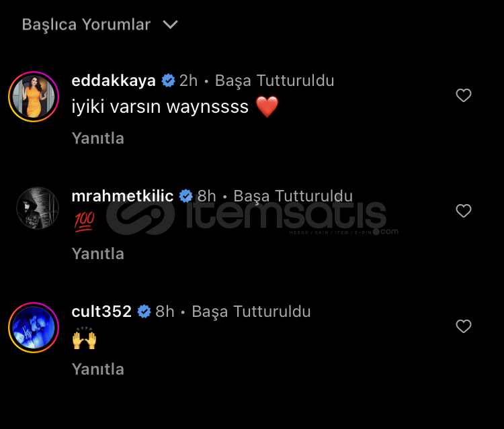The image size is (504, 429).
Task: Tap verified badge next to mrahmetkilic
Action: (185, 196)
